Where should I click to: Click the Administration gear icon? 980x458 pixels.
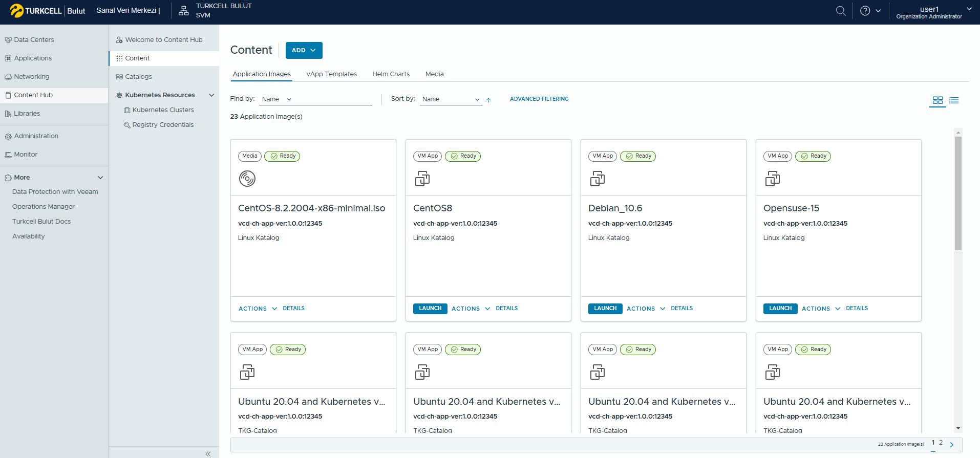8,137
